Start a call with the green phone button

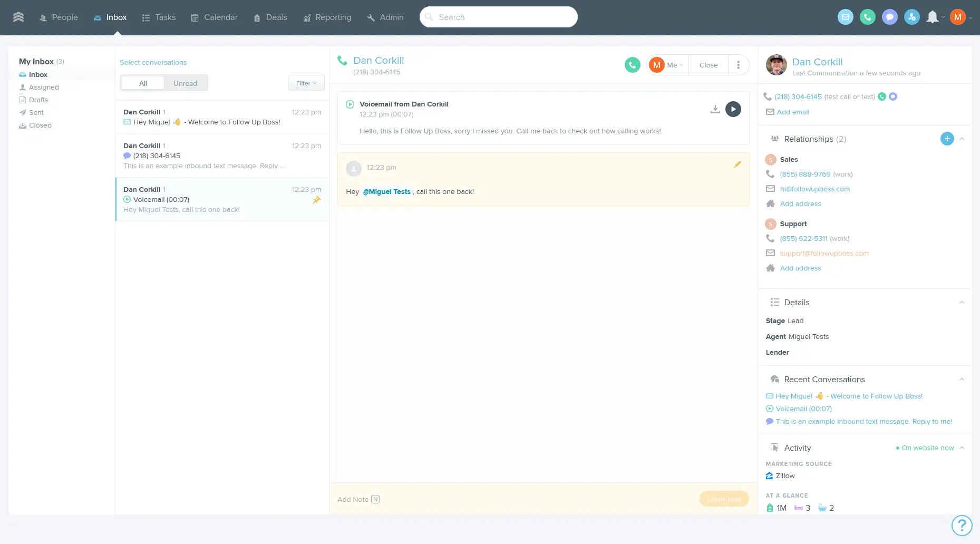click(x=632, y=64)
